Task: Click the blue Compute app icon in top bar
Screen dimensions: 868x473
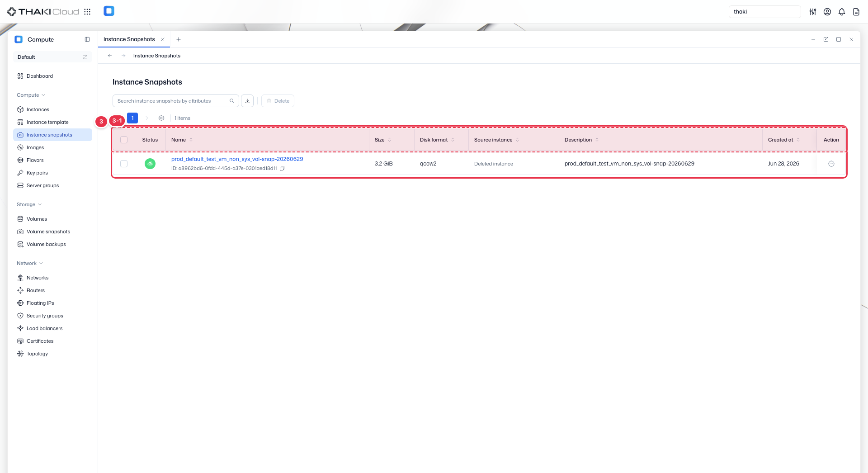Action: coord(109,11)
